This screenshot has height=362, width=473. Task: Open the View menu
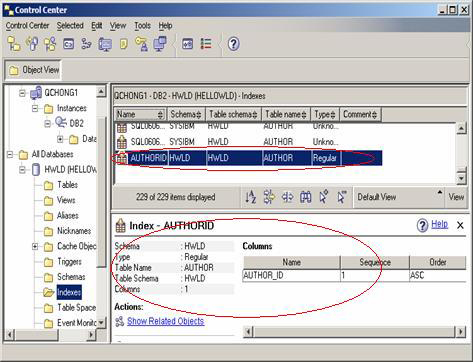[x=118, y=26]
